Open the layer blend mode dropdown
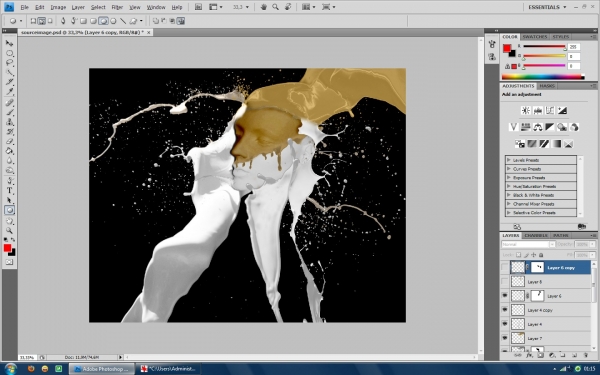Image resolution: width=600 pixels, height=375 pixels. (x=528, y=244)
